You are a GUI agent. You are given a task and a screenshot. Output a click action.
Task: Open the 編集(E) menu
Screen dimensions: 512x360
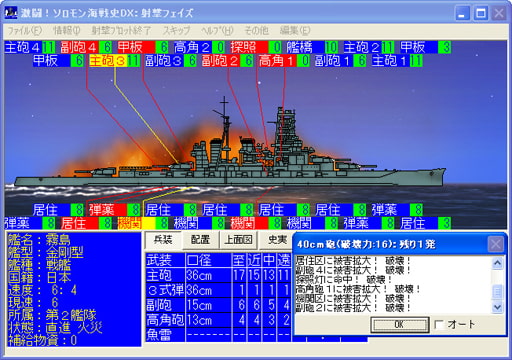295,31
